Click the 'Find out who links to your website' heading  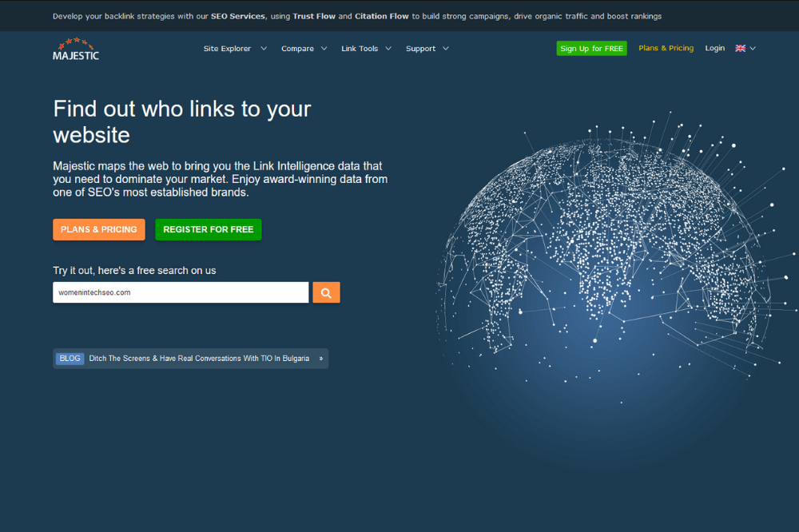point(182,121)
